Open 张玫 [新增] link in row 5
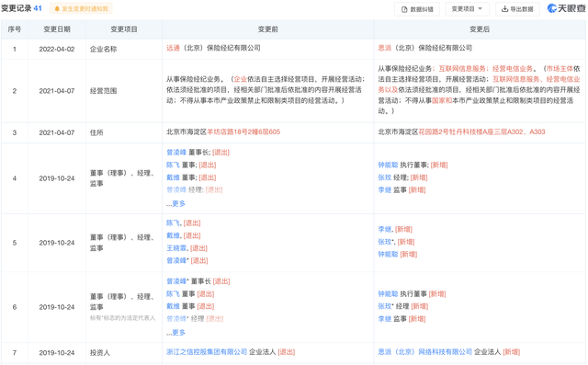The width and height of the screenshot is (588, 365). coord(385,242)
